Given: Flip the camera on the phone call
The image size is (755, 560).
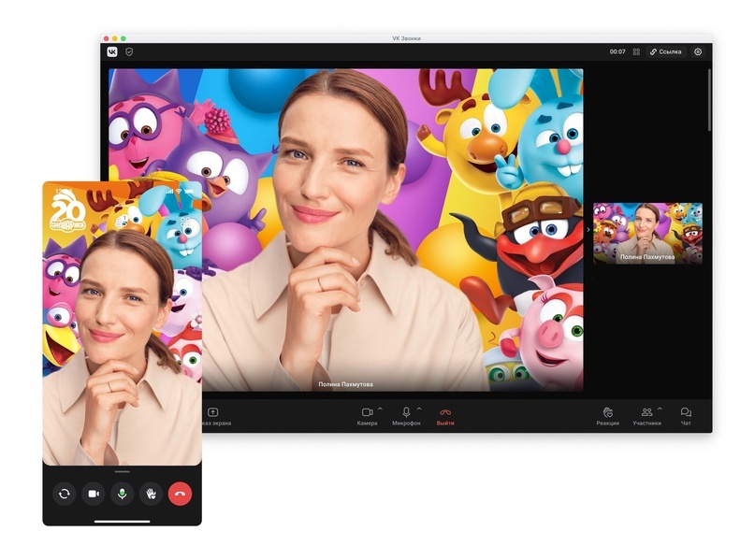Looking at the screenshot, I should (64, 494).
